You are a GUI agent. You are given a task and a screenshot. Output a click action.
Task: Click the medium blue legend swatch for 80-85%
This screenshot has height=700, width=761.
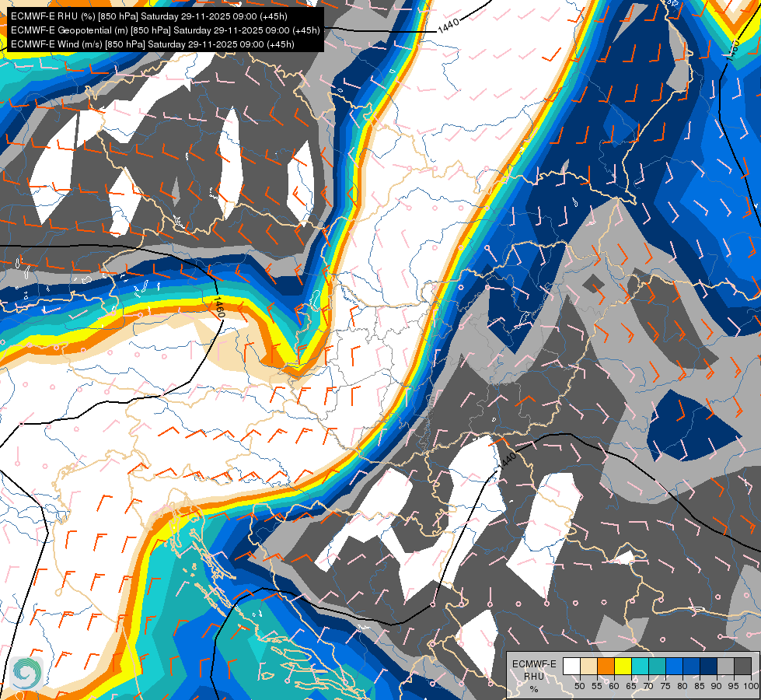click(692, 667)
